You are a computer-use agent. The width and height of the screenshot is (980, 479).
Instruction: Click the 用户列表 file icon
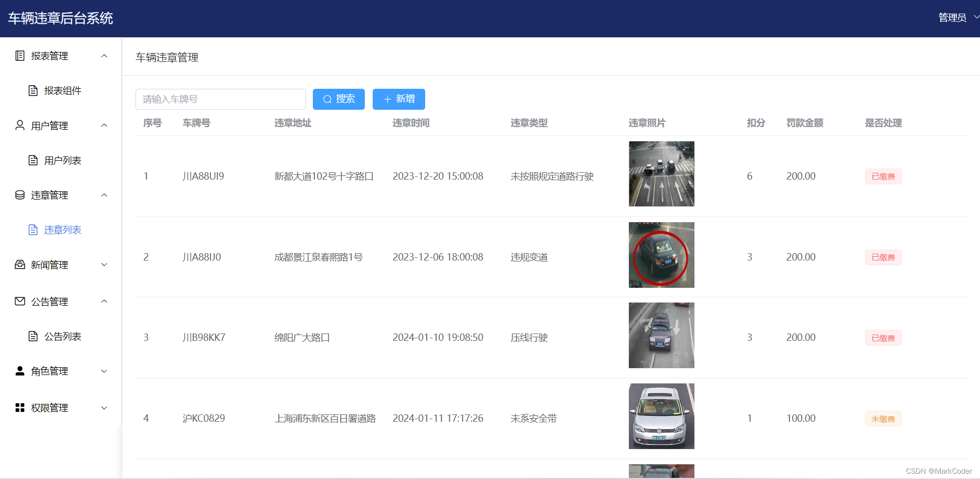(33, 160)
